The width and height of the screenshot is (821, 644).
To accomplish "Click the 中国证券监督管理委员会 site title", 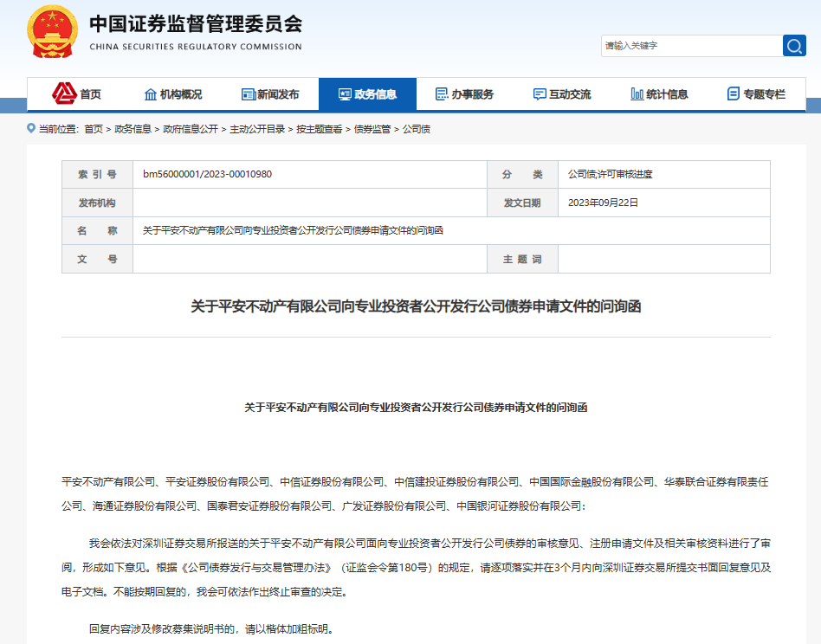I will click(x=196, y=24).
